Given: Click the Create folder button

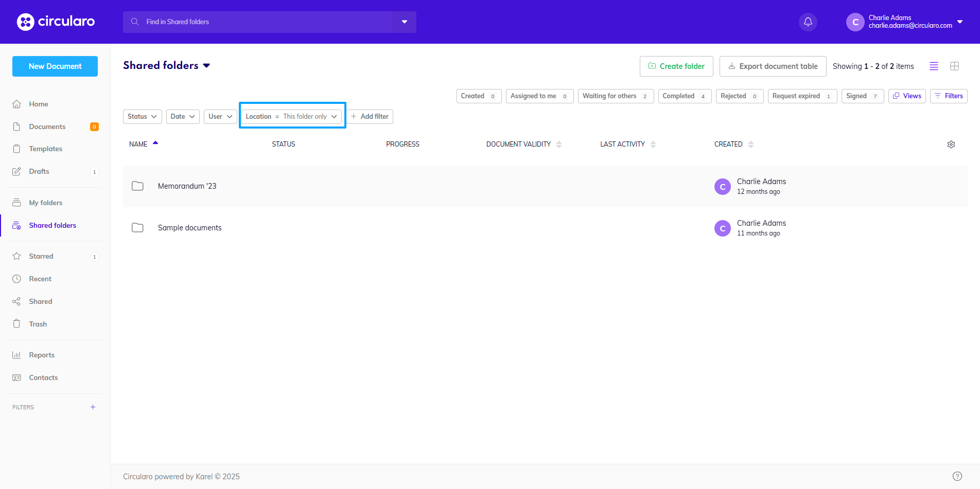Looking at the screenshot, I should (x=676, y=66).
